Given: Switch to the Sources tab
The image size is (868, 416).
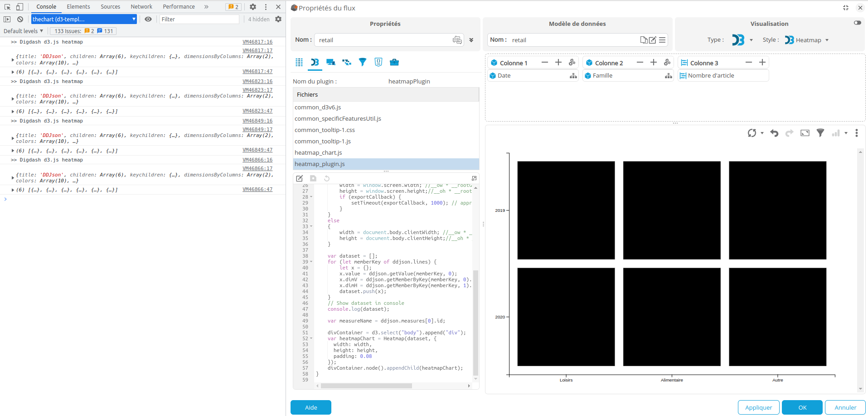Looking at the screenshot, I should pyautogui.click(x=110, y=7).
